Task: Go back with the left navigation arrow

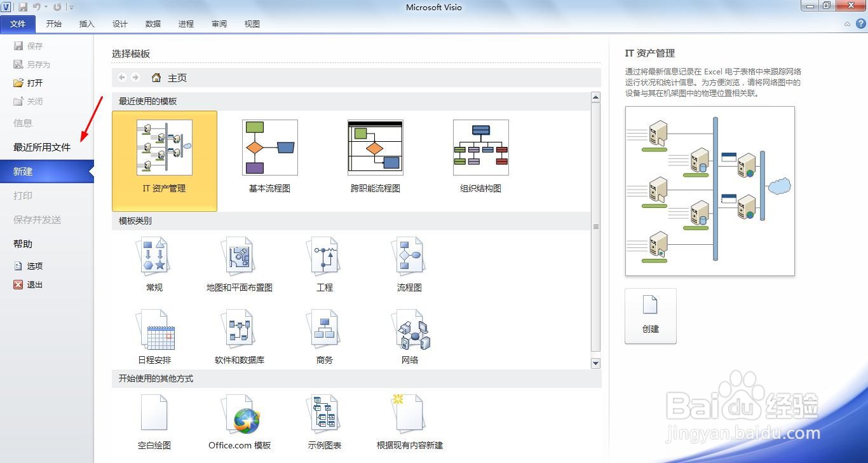Action: pyautogui.click(x=122, y=78)
